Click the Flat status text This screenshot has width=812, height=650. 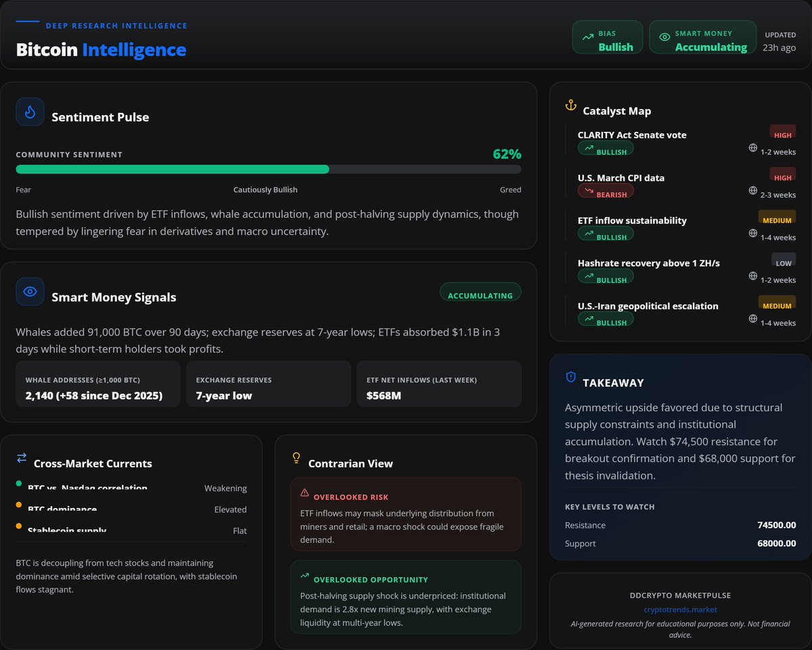click(240, 531)
